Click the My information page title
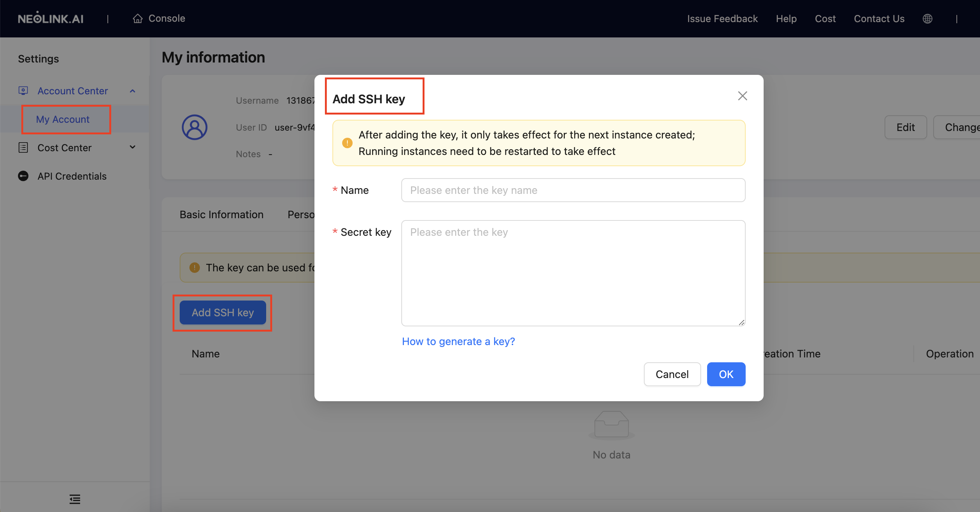Screen dimensions: 980x512 (213, 57)
